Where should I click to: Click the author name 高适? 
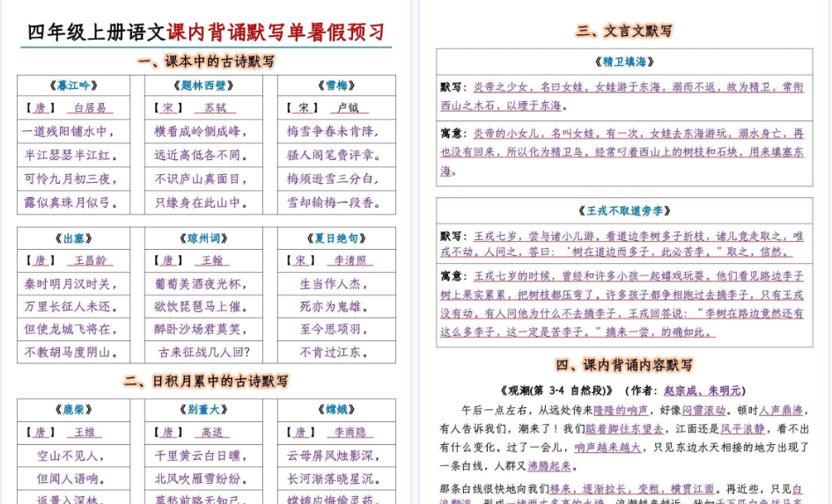[x=211, y=433]
